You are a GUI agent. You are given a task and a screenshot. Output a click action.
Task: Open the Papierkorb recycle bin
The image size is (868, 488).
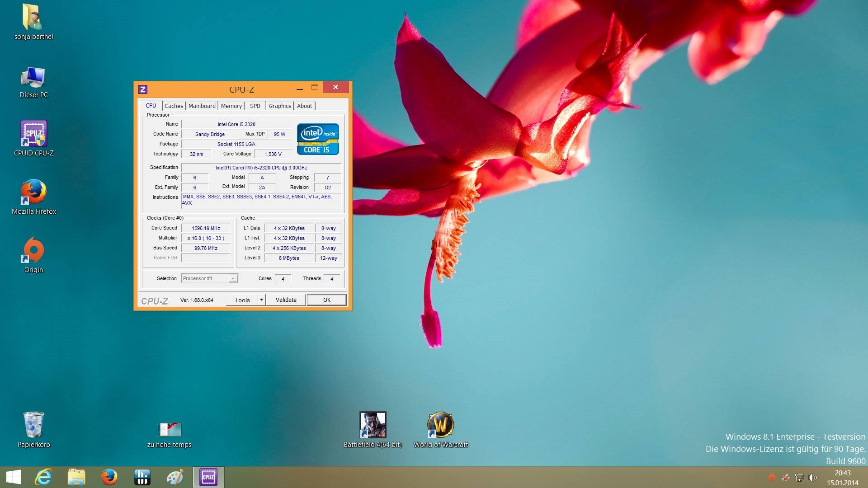pyautogui.click(x=34, y=425)
